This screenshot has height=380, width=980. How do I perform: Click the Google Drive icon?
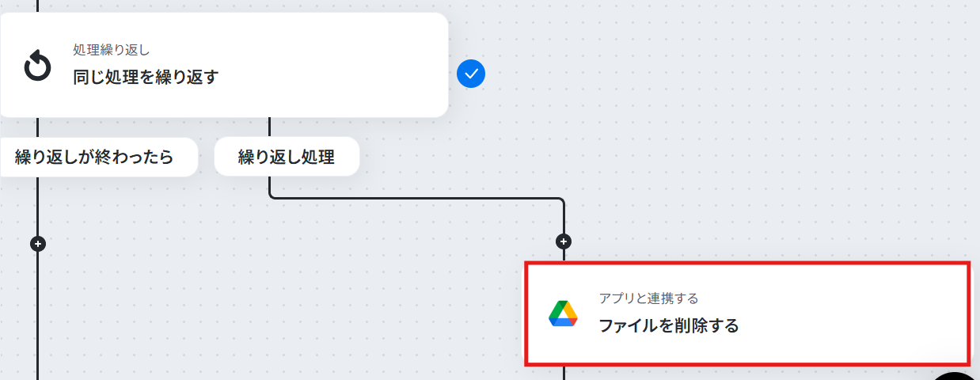(x=563, y=314)
